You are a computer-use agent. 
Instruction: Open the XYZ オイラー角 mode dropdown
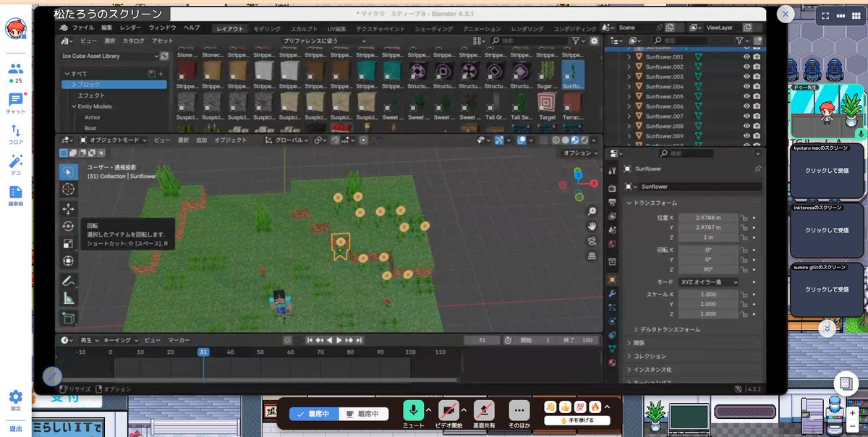[x=708, y=281]
